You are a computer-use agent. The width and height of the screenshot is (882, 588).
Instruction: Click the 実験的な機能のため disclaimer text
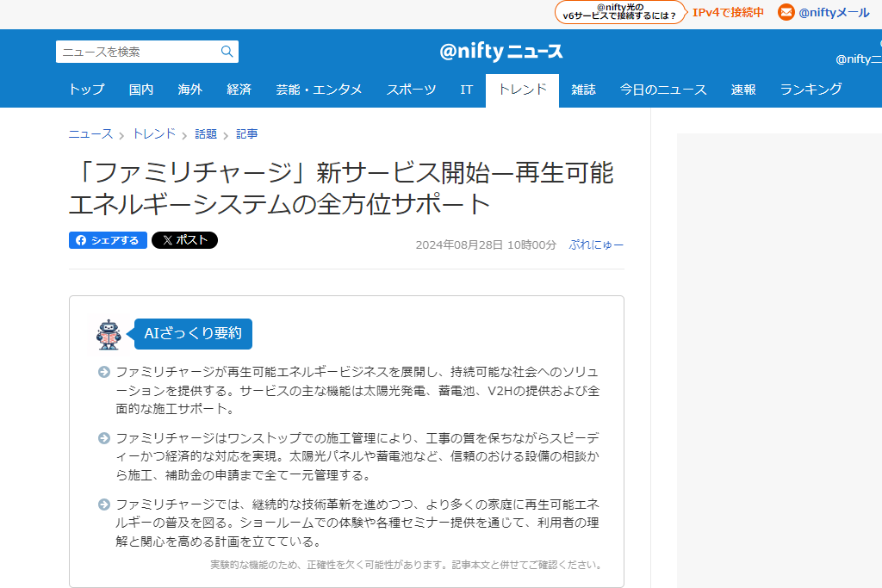click(406, 565)
